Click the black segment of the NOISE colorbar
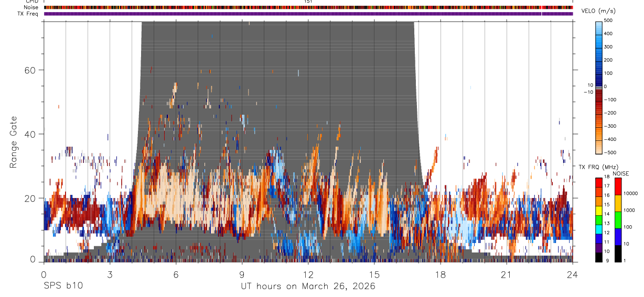This screenshot has width=644, height=297. 618,254
